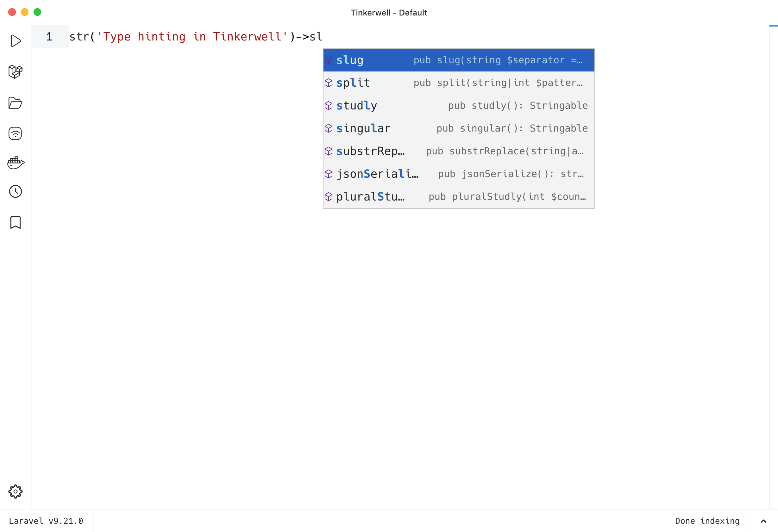Run the code with the play icon
The image size is (778, 532).
[x=16, y=41]
